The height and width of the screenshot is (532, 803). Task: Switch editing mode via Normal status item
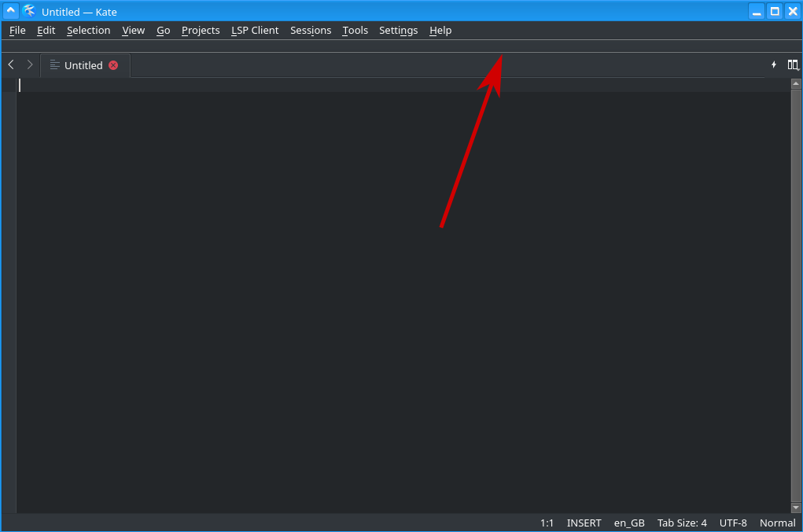(777, 523)
